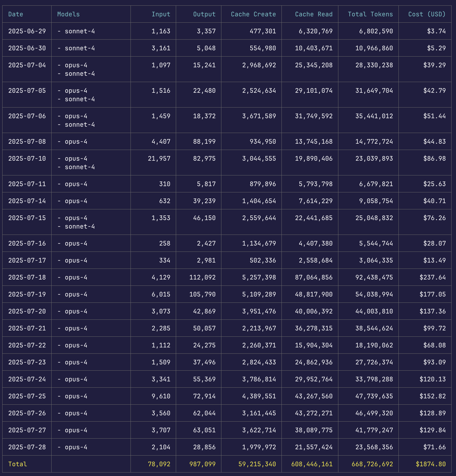Select the 2025-07-18 date cell
Image resolution: width=456 pixels, height=476 pixels.
(x=27, y=277)
